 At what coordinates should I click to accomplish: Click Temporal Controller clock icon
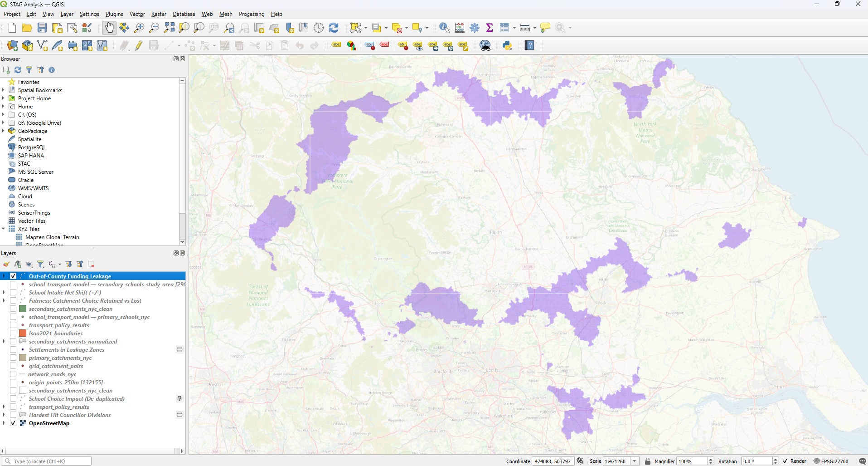[319, 28]
